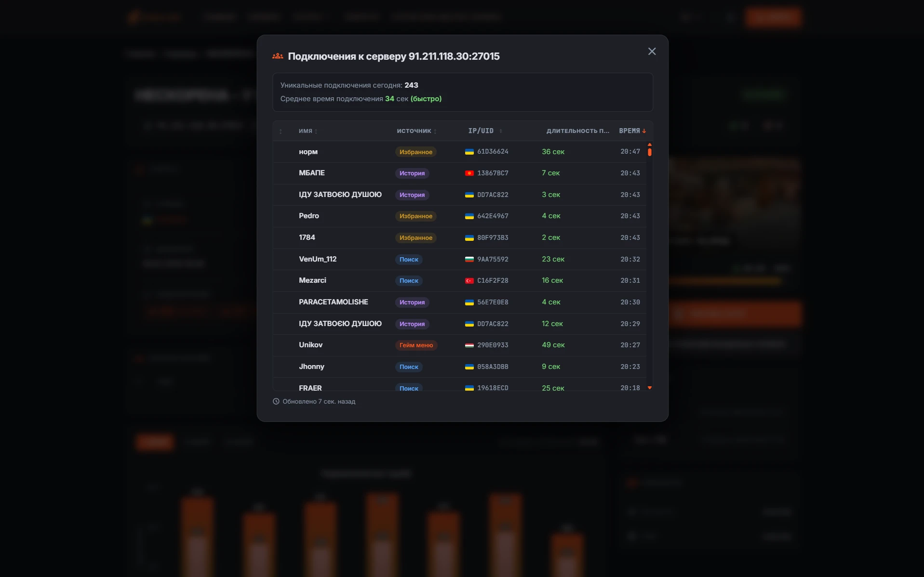Click Гейм меню badge in Unikov row

pyautogui.click(x=416, y=345)
